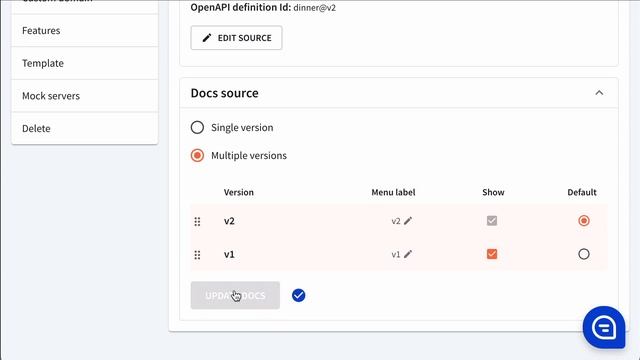Click the dinner@v2 definition id text
Image resolution: width=640 pixels, height=360 pixels.
point(314,8)
